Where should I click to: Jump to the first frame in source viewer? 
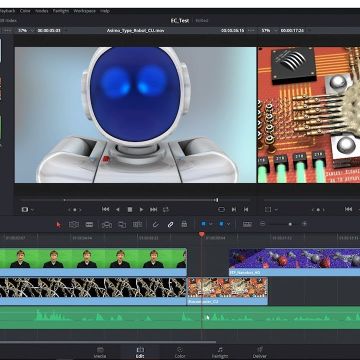point(106,209)
